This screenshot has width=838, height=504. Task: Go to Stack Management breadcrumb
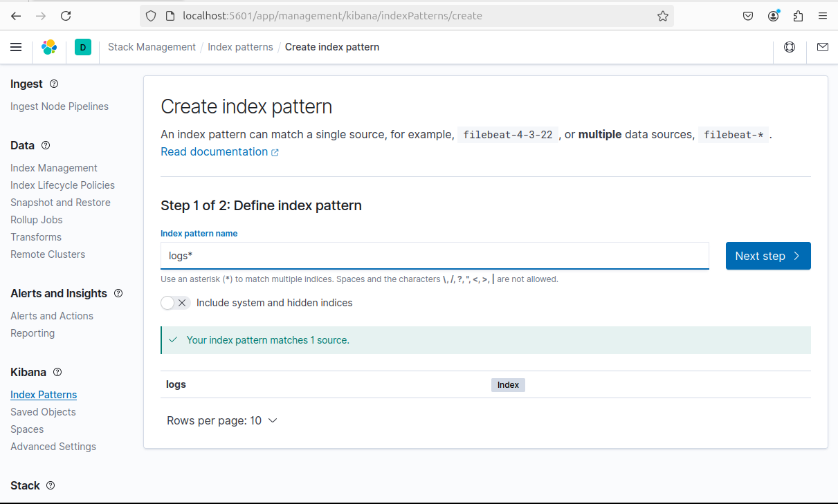[152, 47]
